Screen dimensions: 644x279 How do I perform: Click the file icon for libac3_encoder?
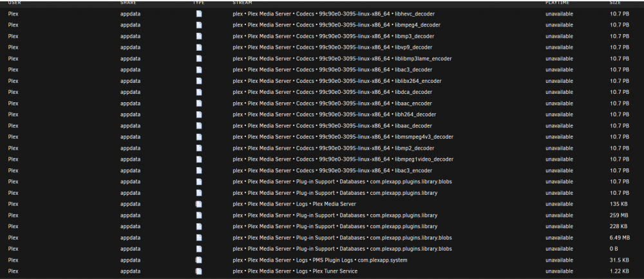[199, 170]
